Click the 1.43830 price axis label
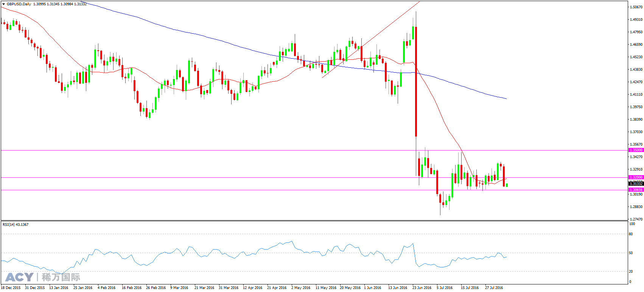Screen dimensions: 644x292 (x=636, y=69)
